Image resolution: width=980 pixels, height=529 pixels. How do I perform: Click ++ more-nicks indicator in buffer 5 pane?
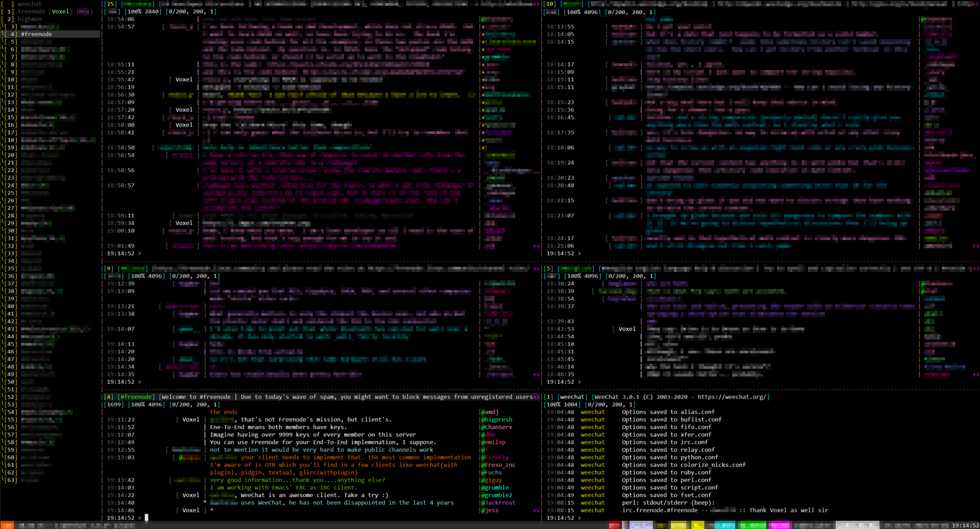coord(976,374)
